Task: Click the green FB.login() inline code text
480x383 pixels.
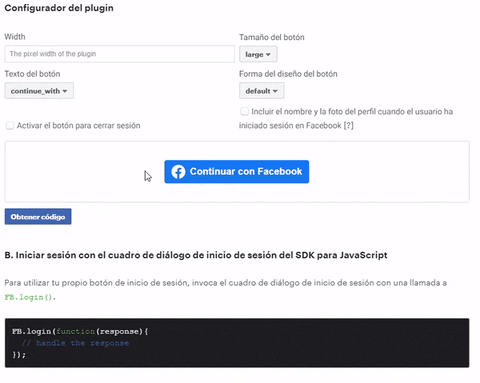Action: click(x=30, y=297)
